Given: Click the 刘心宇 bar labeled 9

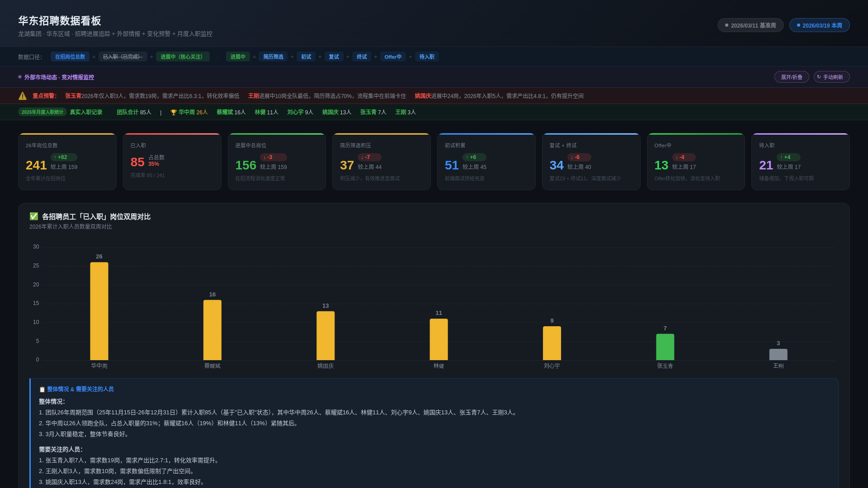Looking at the screenshot, I should pyautogui.click(x=552, y=343).
